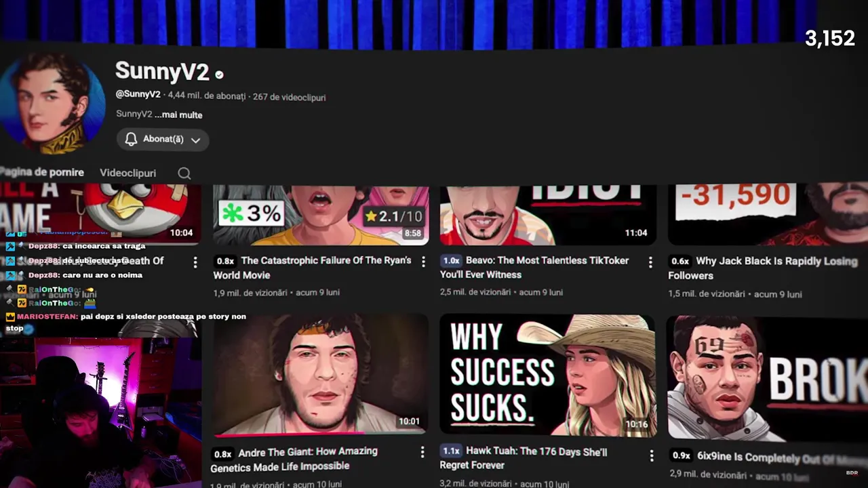The height and width of the screenshot is (488, 868).
Task: Click the 3% Ryan's World video thumbnail
Action: coord(321,215)
